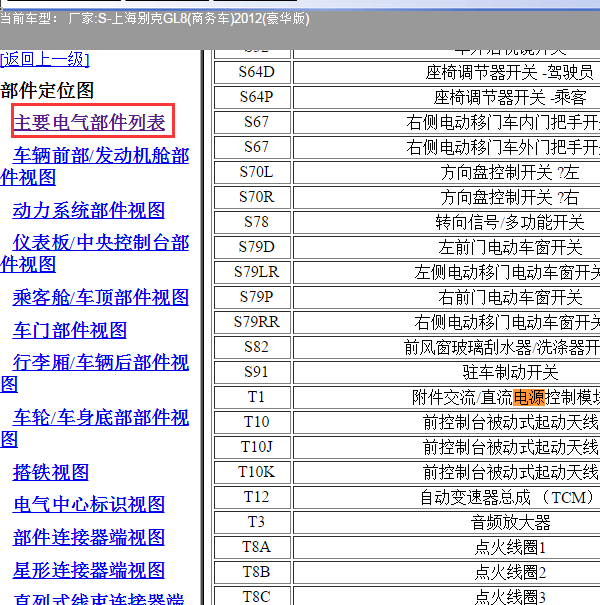The image size is (600, 605).
Task: Select the T12 code cell
Action: [x=253, y=497]
